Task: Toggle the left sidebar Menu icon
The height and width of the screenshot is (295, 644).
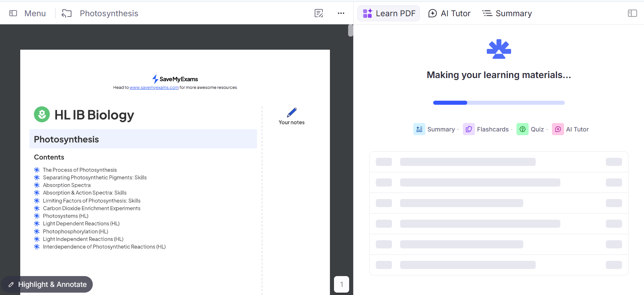Action: click(x=13, y=13)
